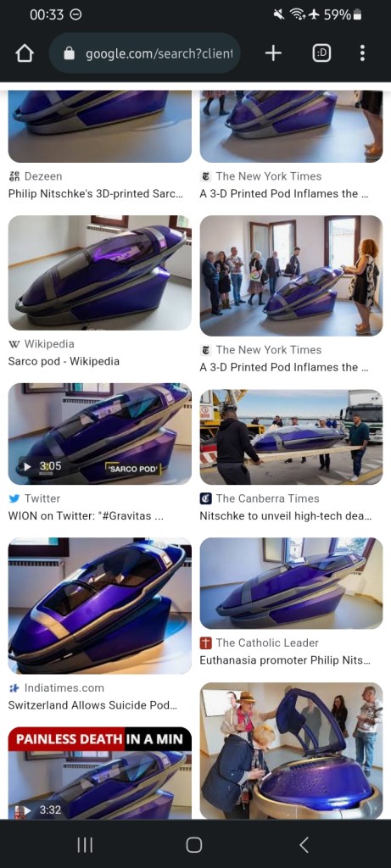Tap the Android back navigation button
Image resolution: width=391 pixels, height=868 pixels.
pos(304,844)
